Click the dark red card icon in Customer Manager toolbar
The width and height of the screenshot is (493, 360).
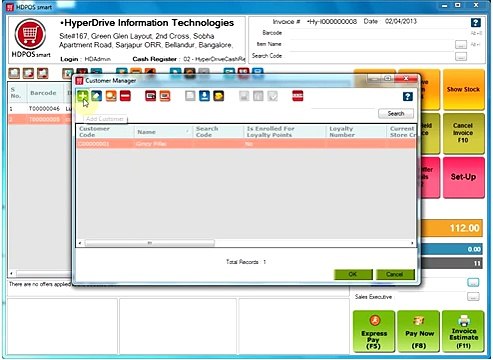point(151,96)
